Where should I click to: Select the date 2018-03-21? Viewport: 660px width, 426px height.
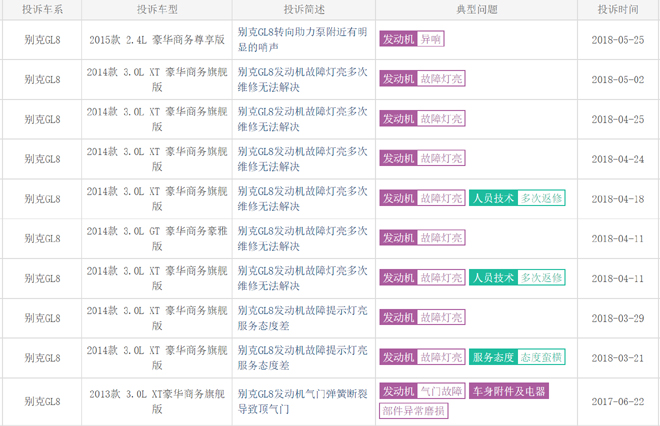(618, 358)
